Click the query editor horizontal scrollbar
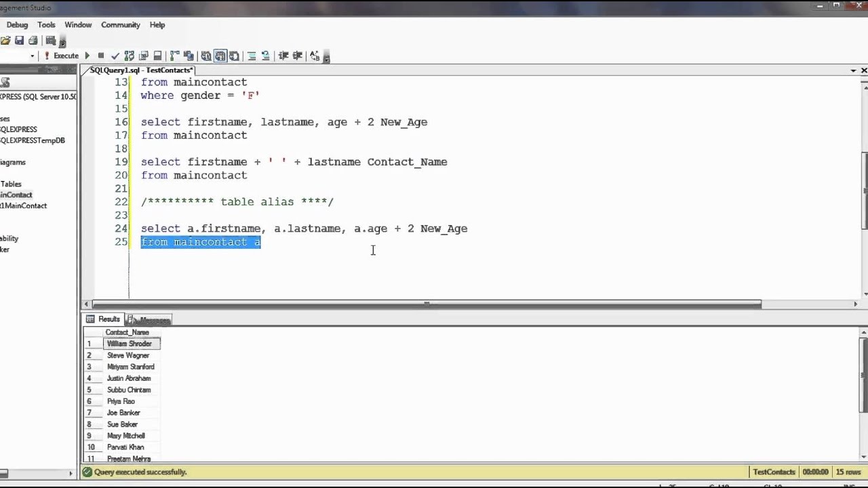868x488 pixels. coord(427,304)
